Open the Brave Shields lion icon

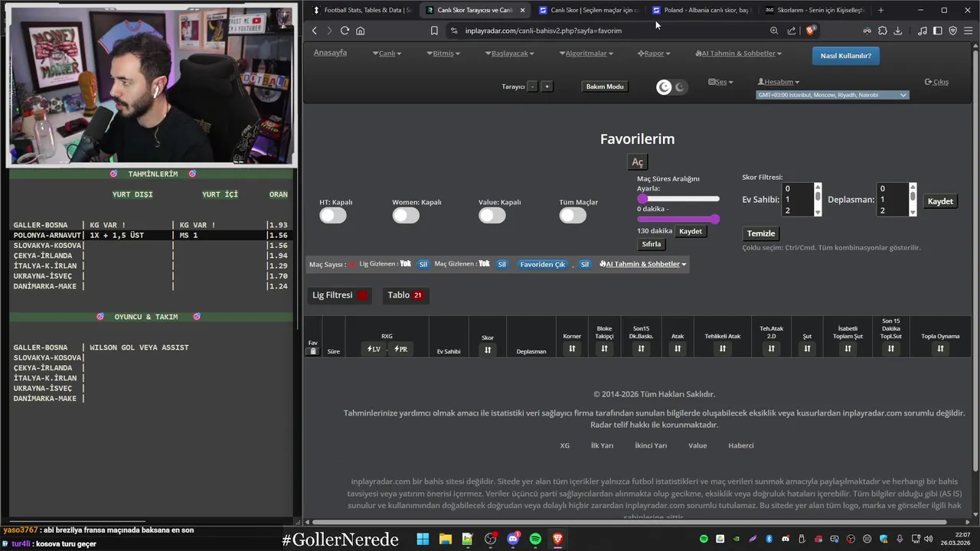coord(812,31)
